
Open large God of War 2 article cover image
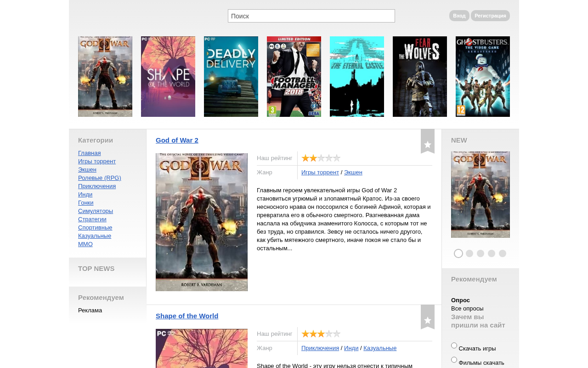pos(202,222)
